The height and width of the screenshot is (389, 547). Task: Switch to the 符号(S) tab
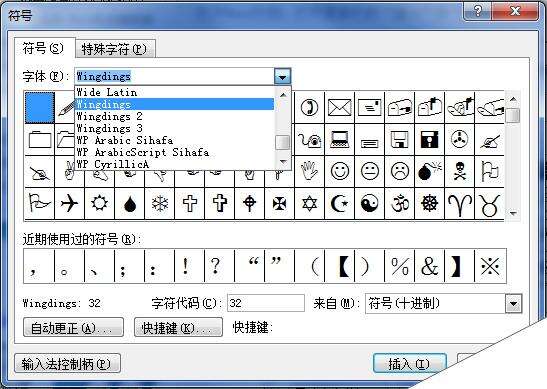pos(43,48)
